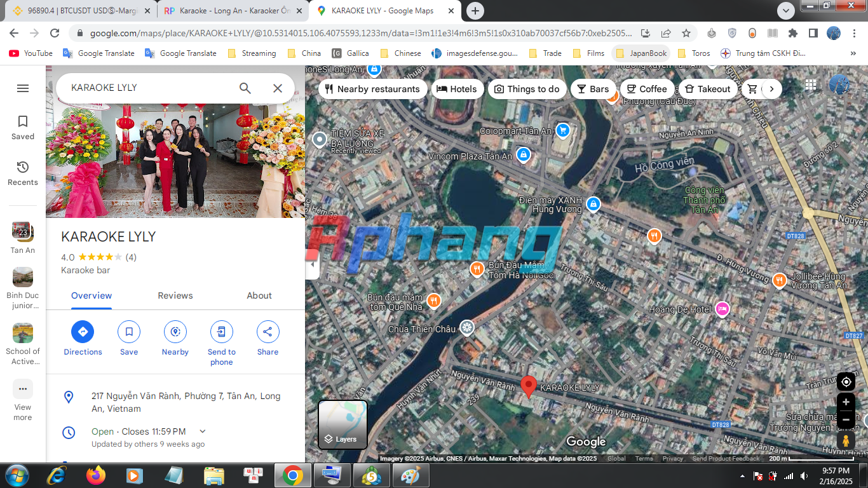Select the Điện máy XANH Hùng Vương pin

[593, 204]
